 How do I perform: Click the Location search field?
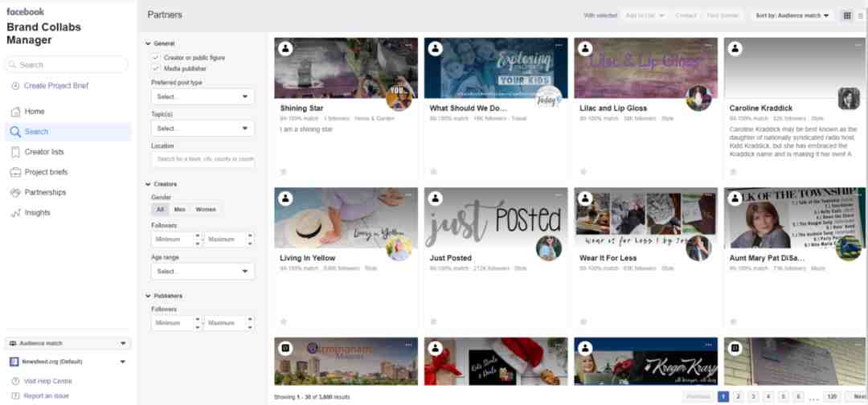point(203,159)
